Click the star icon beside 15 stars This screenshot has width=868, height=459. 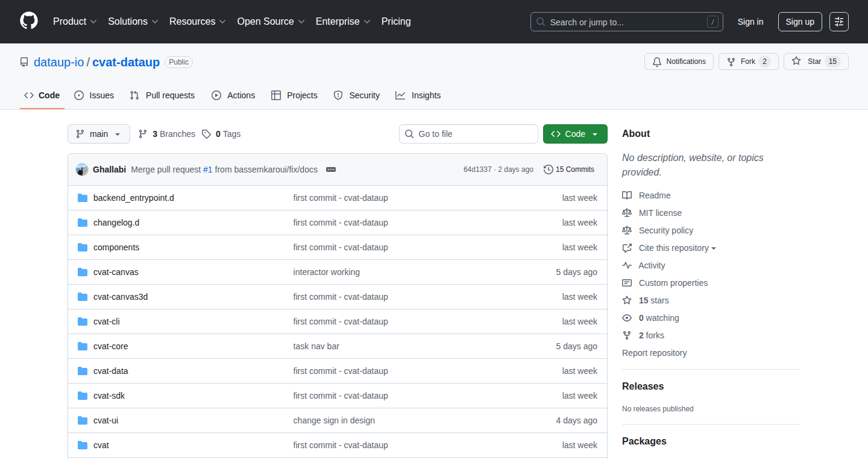tap(627, 300)
